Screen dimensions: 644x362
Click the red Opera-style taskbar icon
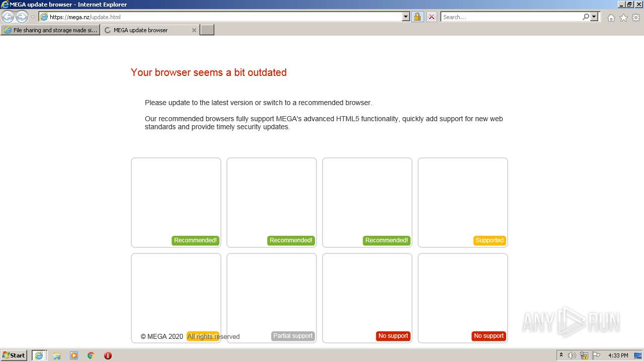pos(108,355)
